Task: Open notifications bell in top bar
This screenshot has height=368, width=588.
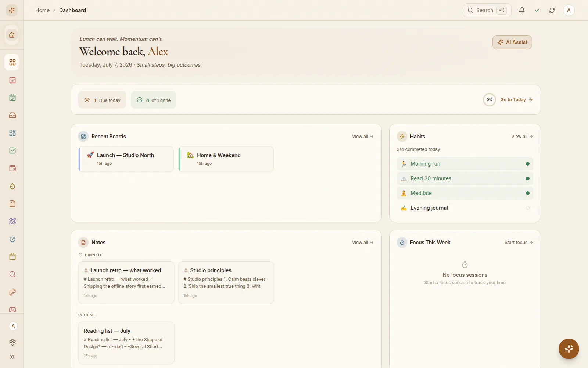Action: click(x=522, y=10)
